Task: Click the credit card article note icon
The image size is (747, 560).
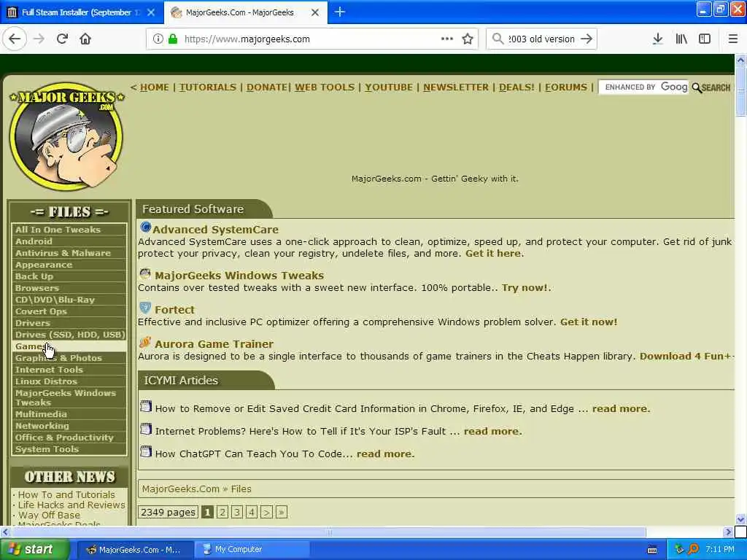Action: point(146,406)
